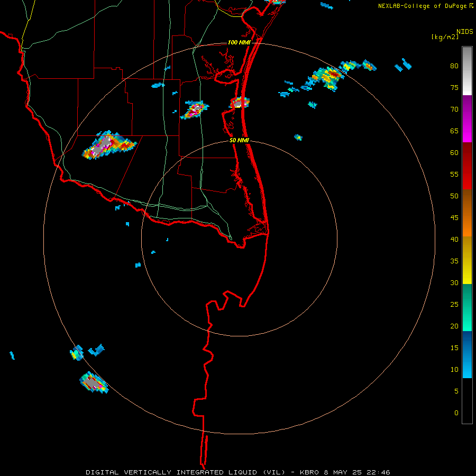Click the 25 value on the color scale
The image size is (476, 476).
[454, 305]
